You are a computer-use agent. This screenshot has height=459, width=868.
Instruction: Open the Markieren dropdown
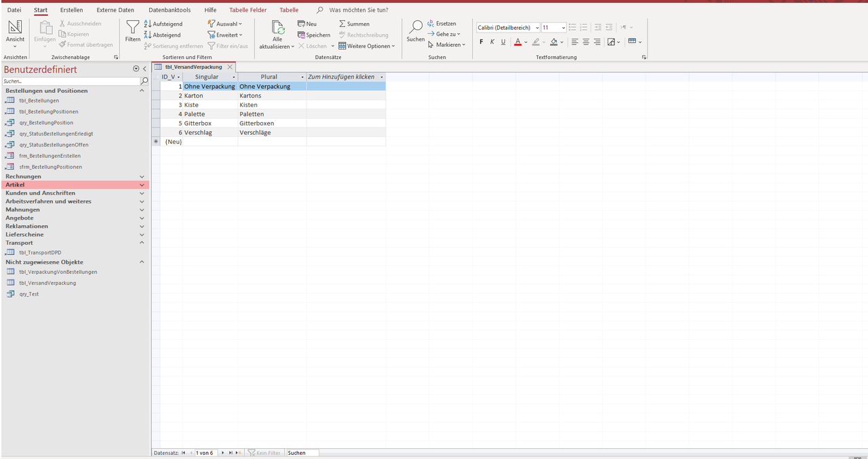446,45
